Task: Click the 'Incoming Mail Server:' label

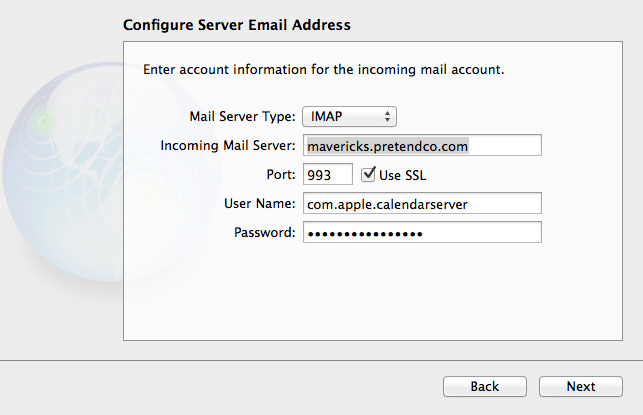Action: tap(228, 146)
